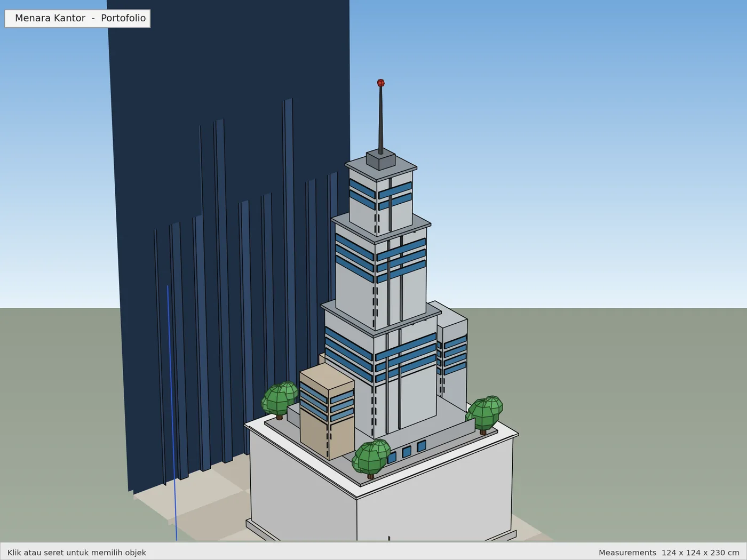Select the dark gray antenna base block
The height and width of the screenshot is (560, 747).
tap(380, 159)
